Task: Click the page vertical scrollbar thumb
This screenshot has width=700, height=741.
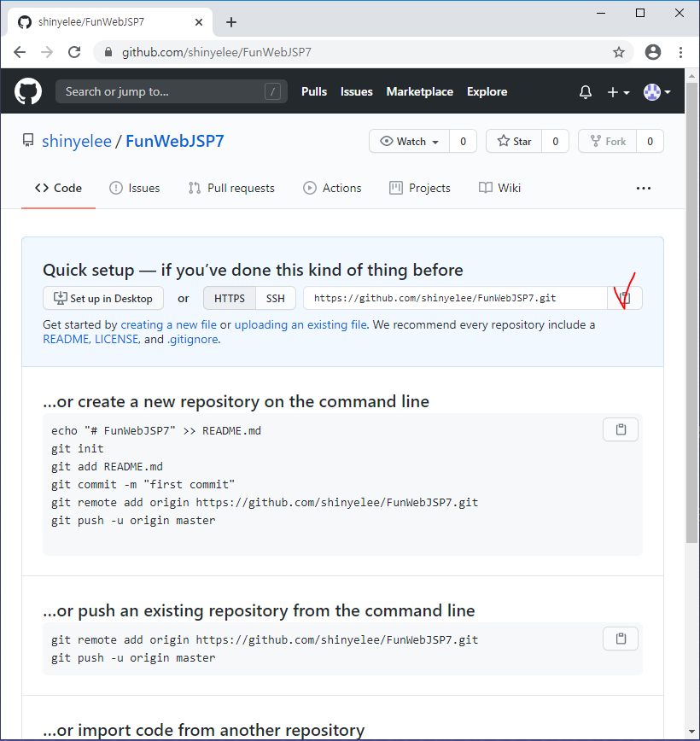Action: [692, 312]
